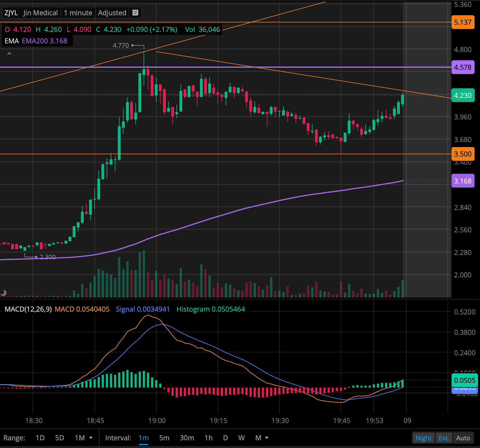Click the 3.680 price axis label

tap(463, 140)
